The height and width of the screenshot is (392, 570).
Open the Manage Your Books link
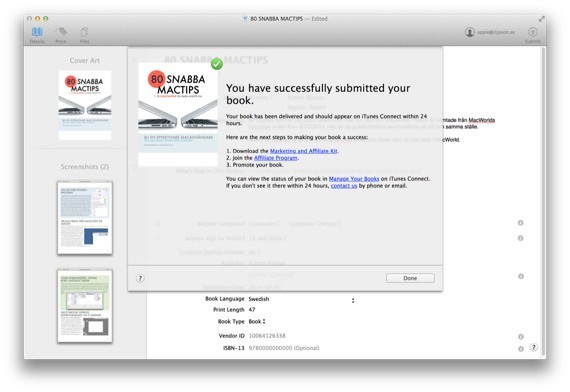354,179
